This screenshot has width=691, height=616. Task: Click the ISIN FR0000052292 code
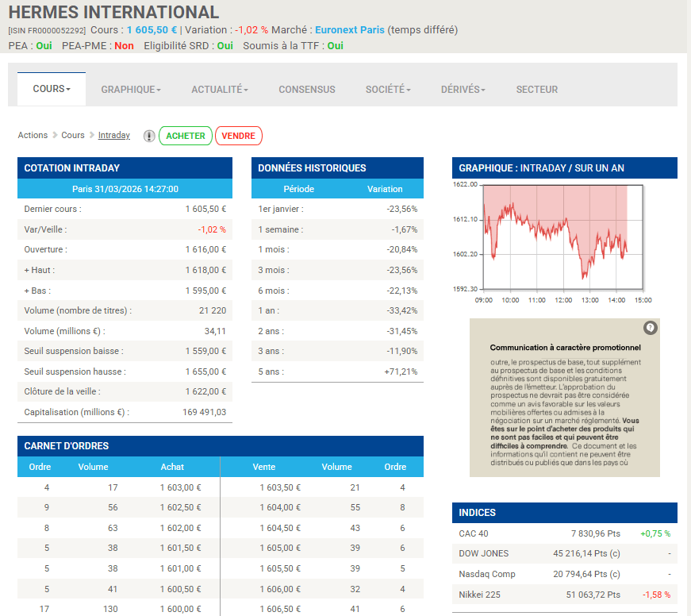click(47, 31)
